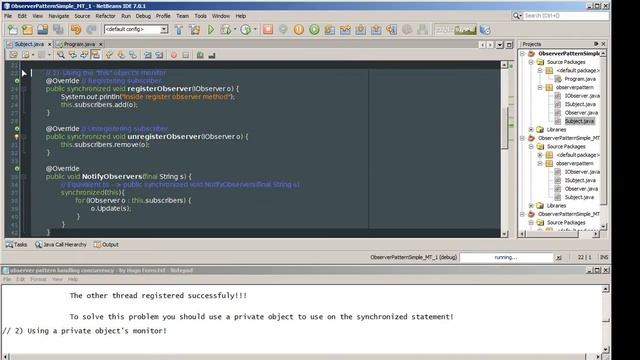The image size is (640, 360).
Task: Click the Undo toolbar icon
Action: (76, 29)
